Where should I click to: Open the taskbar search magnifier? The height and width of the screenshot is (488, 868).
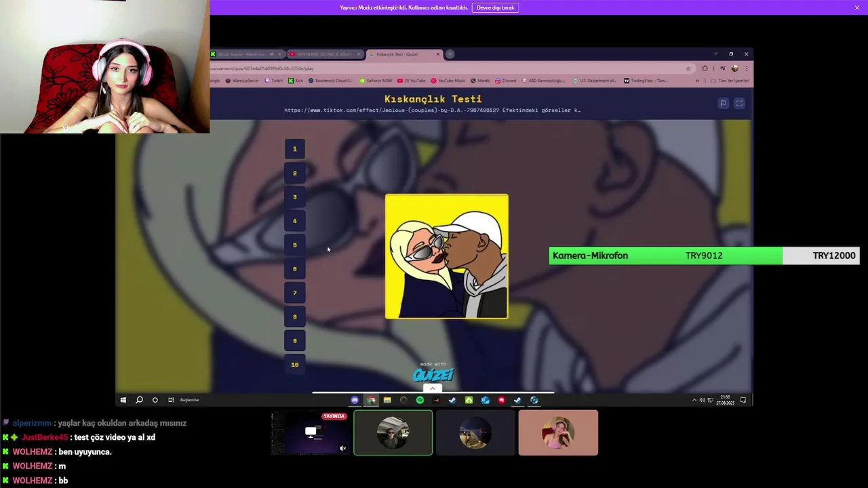coord(139,400)
